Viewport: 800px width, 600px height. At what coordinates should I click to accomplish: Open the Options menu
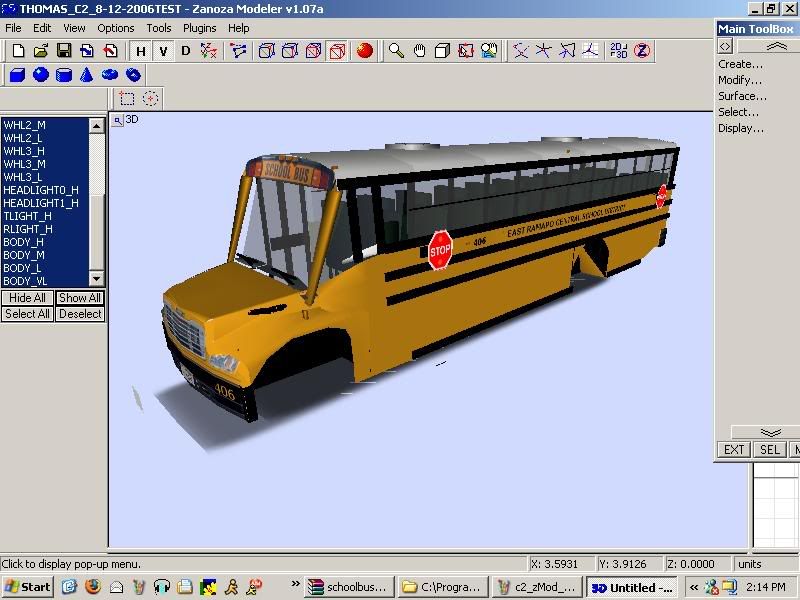click(116, 28)
